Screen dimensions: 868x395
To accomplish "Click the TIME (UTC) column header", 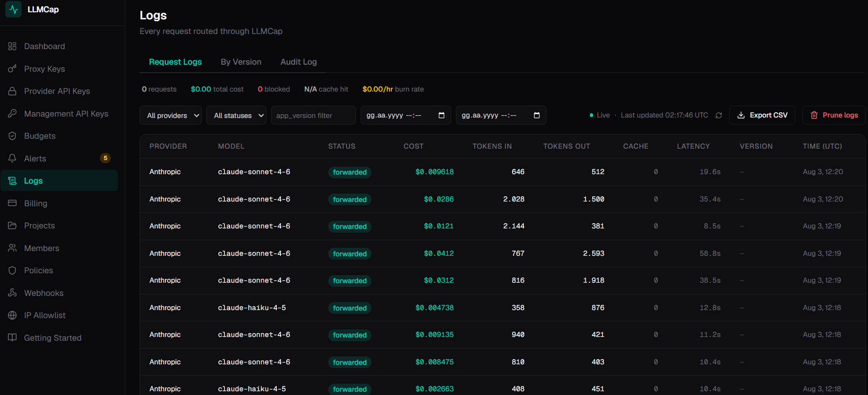I will [822, 146].
